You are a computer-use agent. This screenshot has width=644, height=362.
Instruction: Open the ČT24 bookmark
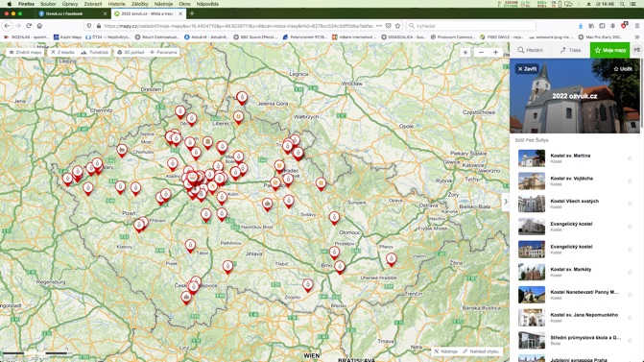[x=108, y=36]
